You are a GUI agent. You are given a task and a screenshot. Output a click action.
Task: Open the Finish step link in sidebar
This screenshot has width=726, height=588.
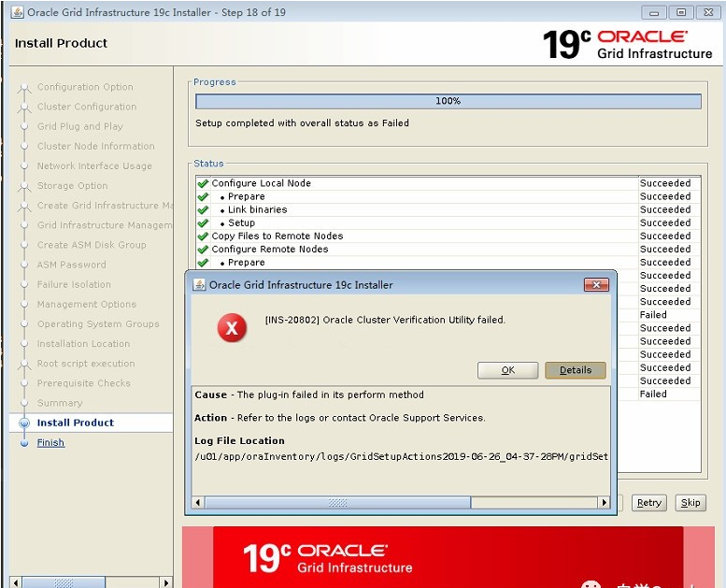50,443
